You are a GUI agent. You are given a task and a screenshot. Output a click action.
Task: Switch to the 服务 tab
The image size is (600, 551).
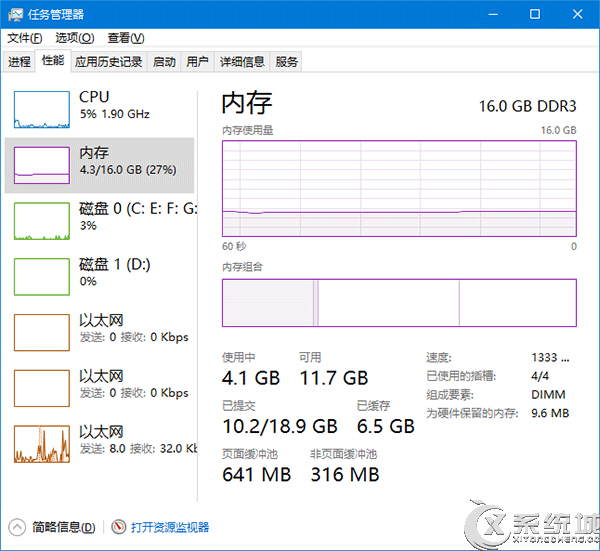point(286,62)
